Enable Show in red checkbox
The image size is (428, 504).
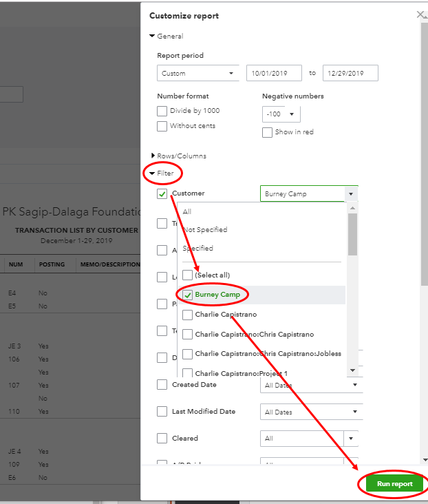click(268, 132)
